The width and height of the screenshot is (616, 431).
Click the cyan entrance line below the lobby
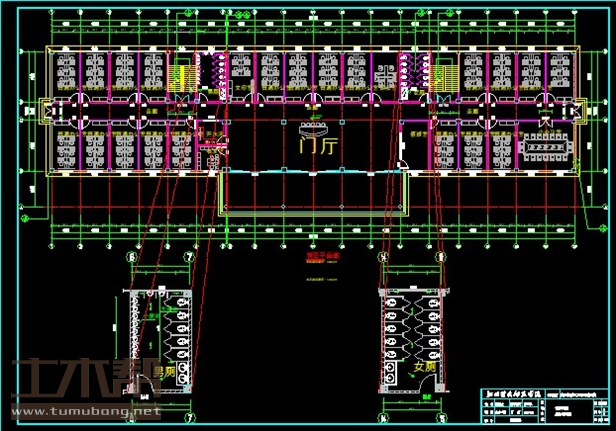click(x=313, y=173)
